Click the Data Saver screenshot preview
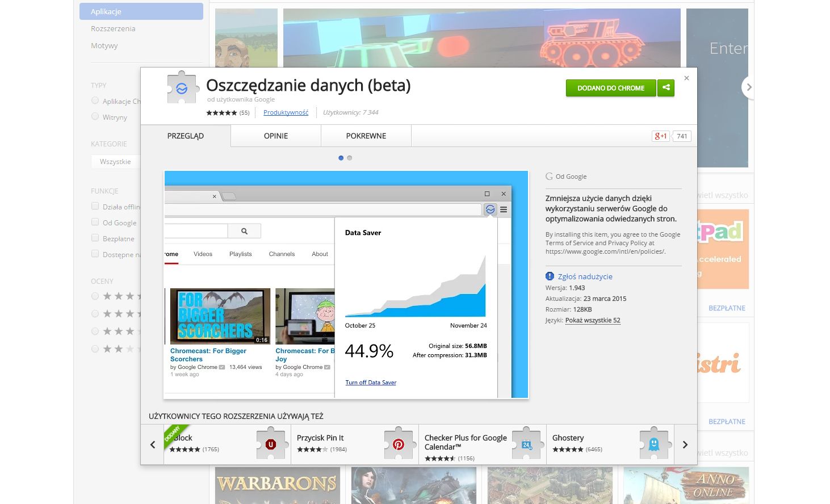Image resolution: width=830 pixels, height=504 pixels. click(x=346, y=284)
